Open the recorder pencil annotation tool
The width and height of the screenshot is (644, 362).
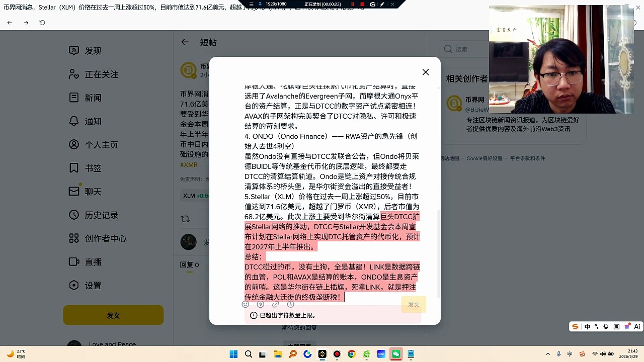[382, 4]
